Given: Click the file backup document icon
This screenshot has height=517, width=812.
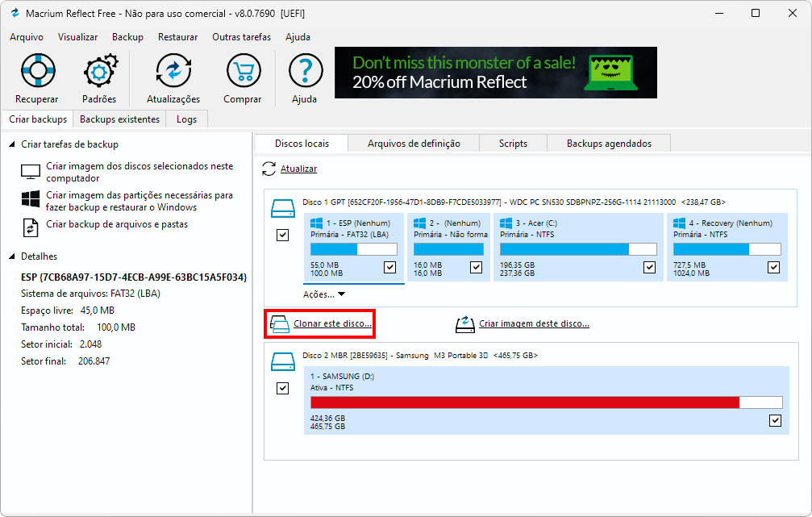Looking at the screenshot, I should tap(31, 228).
